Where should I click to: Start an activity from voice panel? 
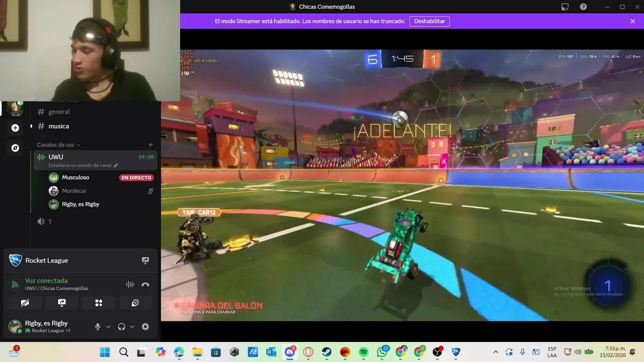[99, 303]
